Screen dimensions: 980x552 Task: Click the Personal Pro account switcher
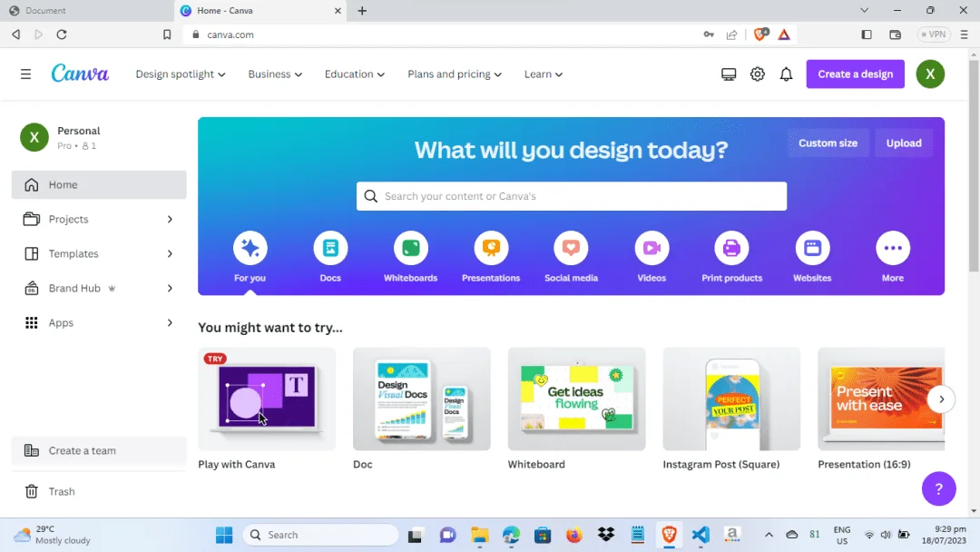[99, 137]
